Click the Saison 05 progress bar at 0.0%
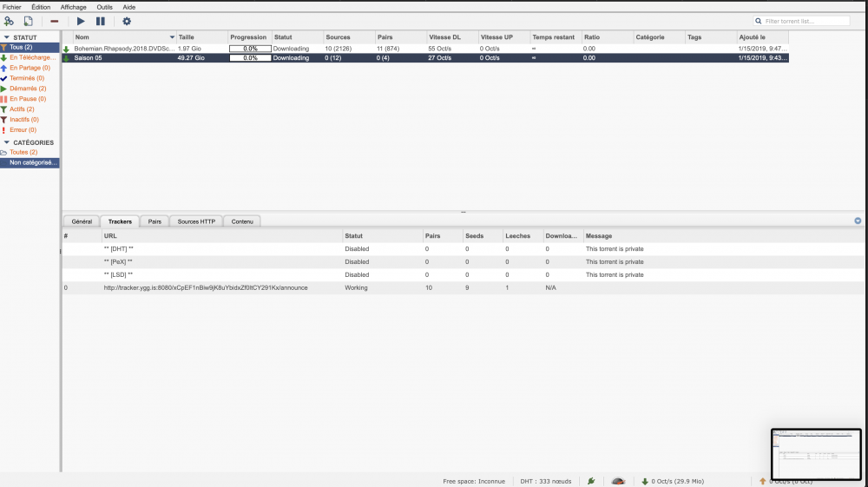This screenshot has width=868, height=487. (250, 57)
